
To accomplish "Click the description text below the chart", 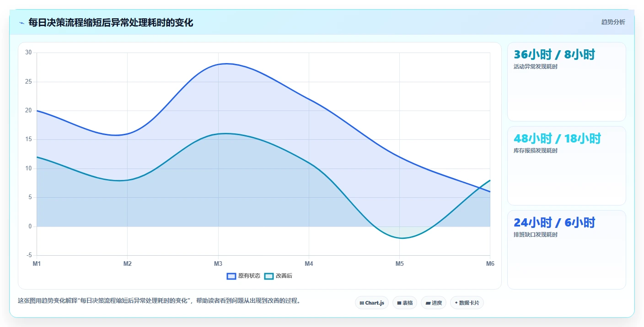I will [x=159, y=301].
